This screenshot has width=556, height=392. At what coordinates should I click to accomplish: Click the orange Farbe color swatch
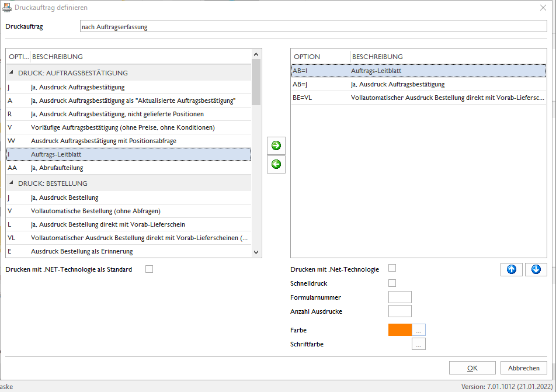(400, 330)
